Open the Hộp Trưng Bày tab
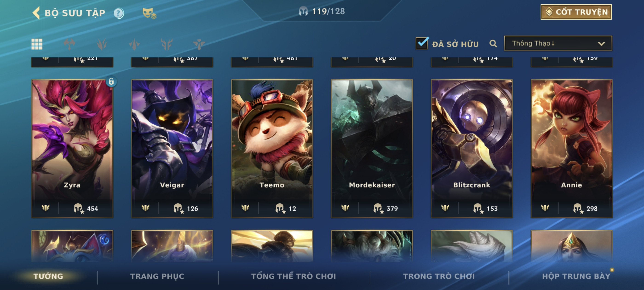Image resolution: width=644 pixels, height=290 pixels. [576, 276]
